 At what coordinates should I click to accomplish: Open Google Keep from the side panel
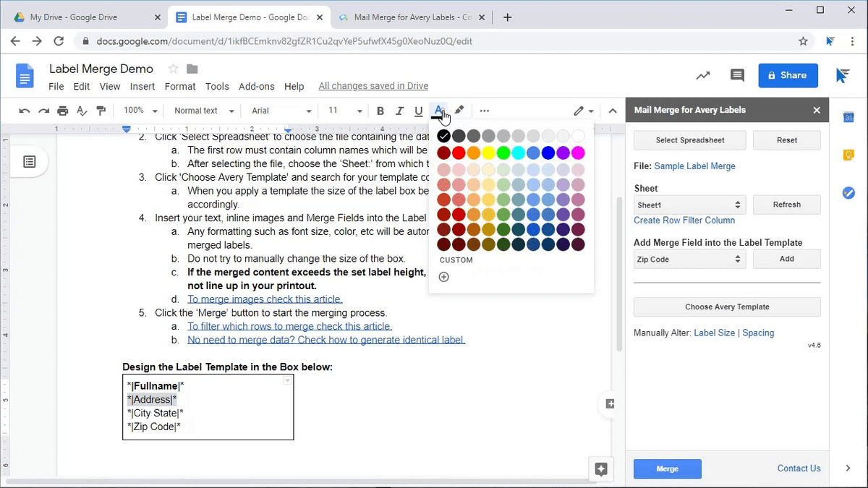(x=848, y=155)
